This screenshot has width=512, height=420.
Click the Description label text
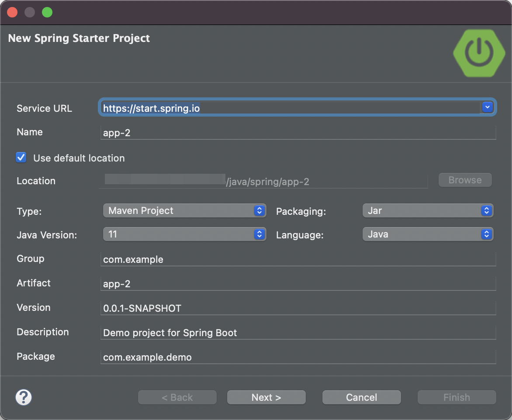(x=43, y=332)
